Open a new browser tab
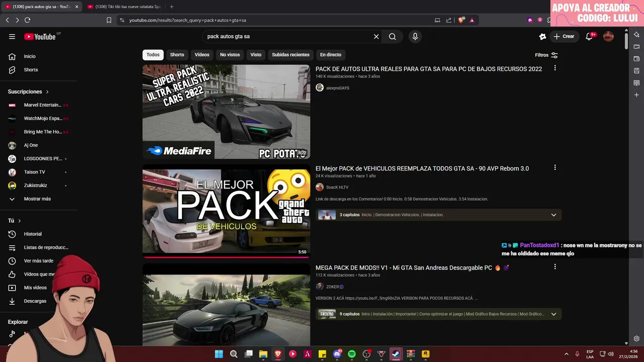Viewport: 644px width, 362px height. pos(172,7)
